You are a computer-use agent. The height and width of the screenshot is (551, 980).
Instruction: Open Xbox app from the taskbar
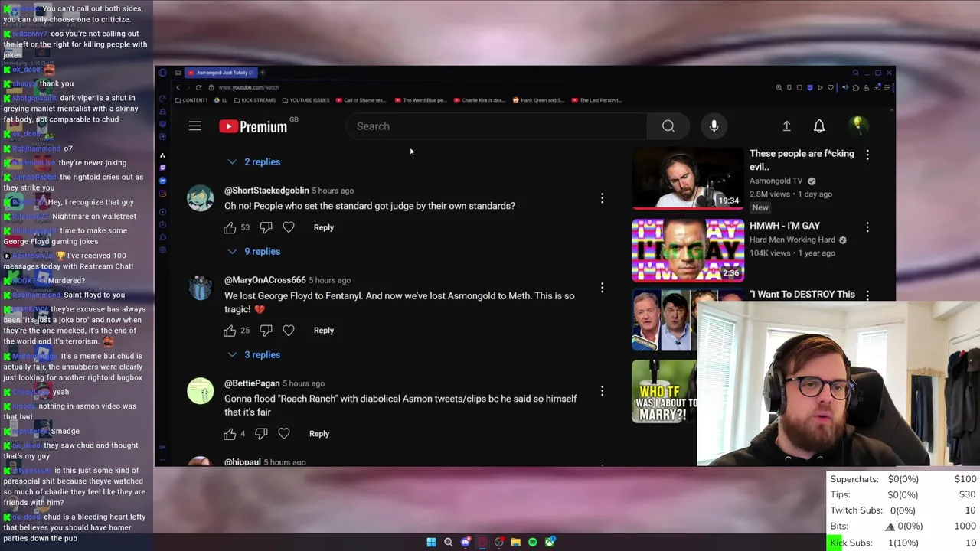(x=550, y=542)
